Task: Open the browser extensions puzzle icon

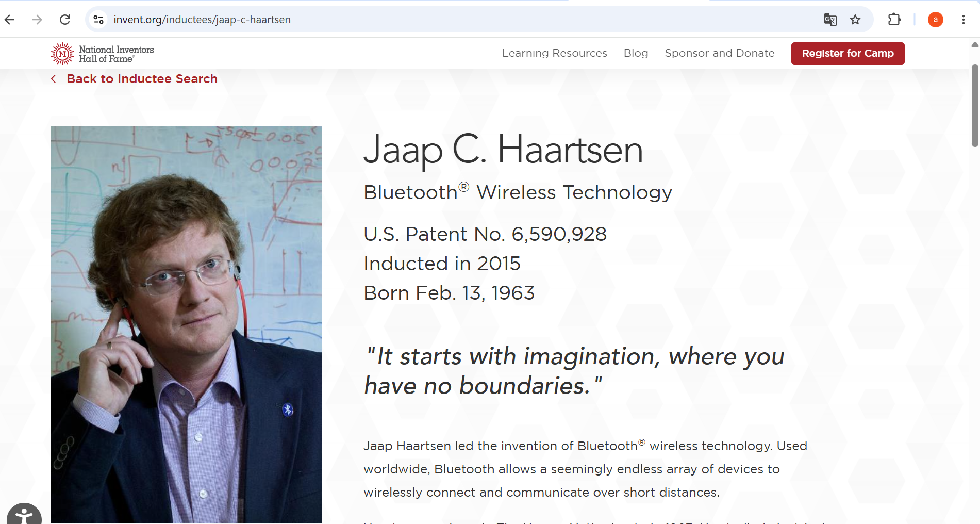Action: (x=894, y=20)
